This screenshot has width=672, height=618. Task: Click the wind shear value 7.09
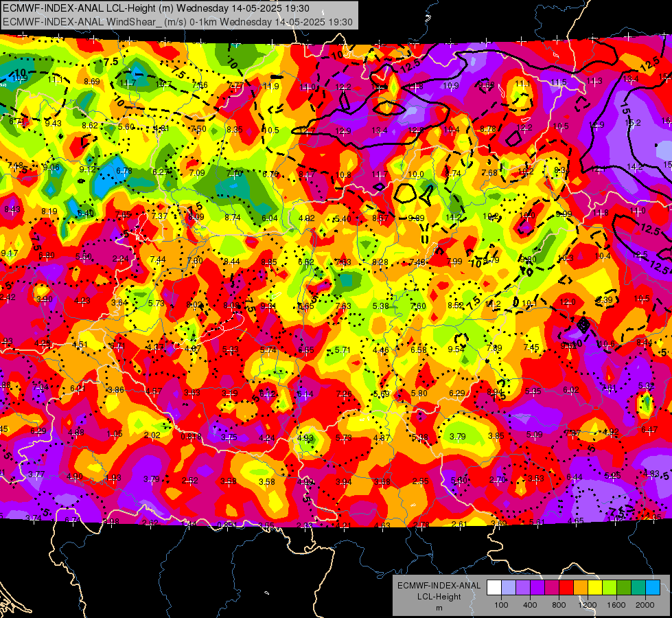tap(197, 173)
